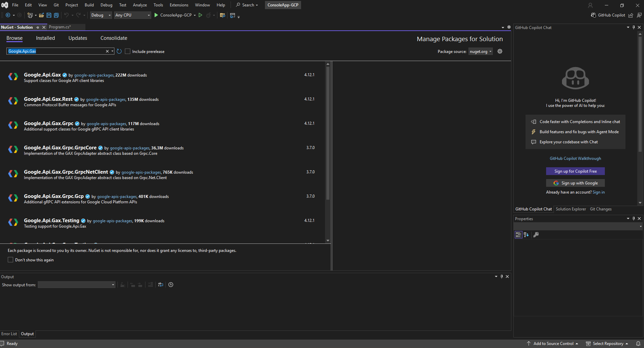Click the Property Pages wrench icon
The width and height of the screenshot is (644, 348).
coord(536,235)
